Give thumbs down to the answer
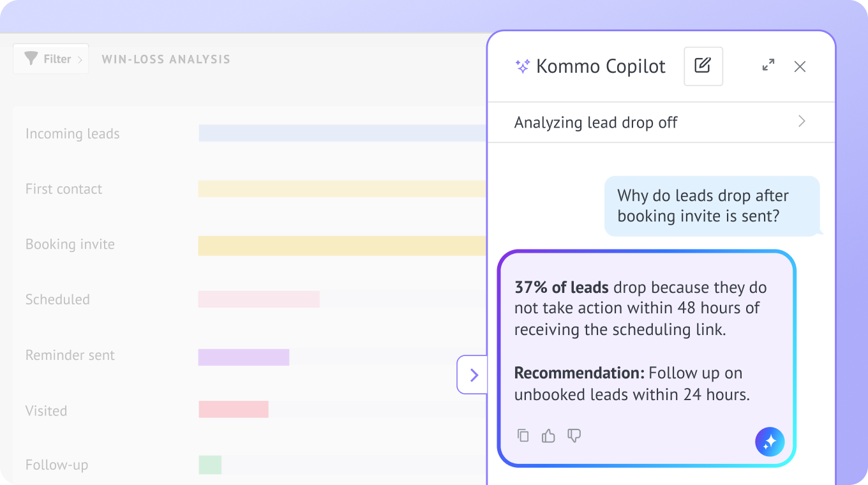The height and width of the screenshot is (485, 868). (574, 436)
